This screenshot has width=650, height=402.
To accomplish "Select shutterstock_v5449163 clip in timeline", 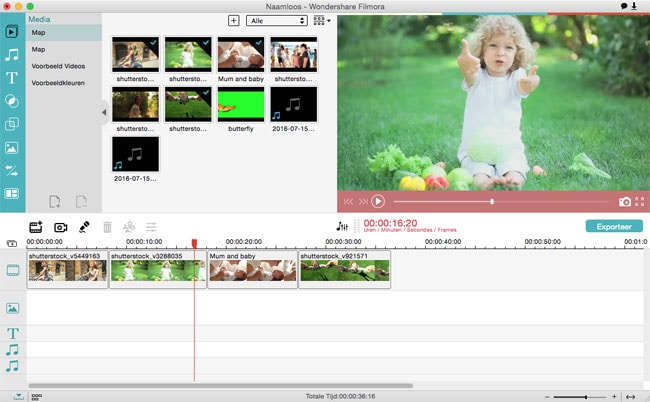I will click(67, 269).
